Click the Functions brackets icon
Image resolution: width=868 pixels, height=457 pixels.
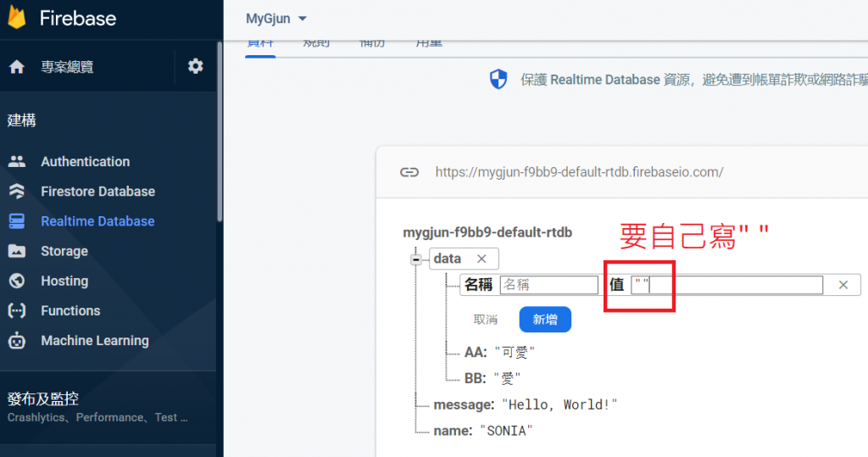tap(17, 311)
